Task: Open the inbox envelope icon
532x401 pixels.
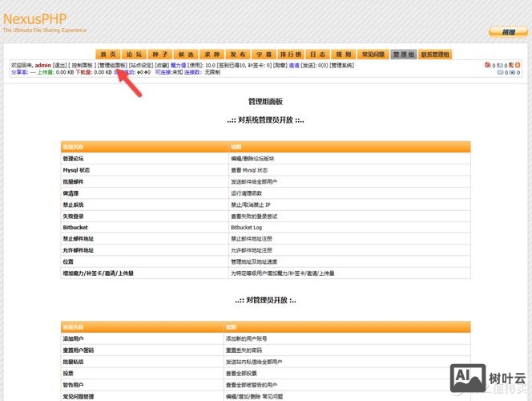Action: pyautogui.click(x=501, y=72)
